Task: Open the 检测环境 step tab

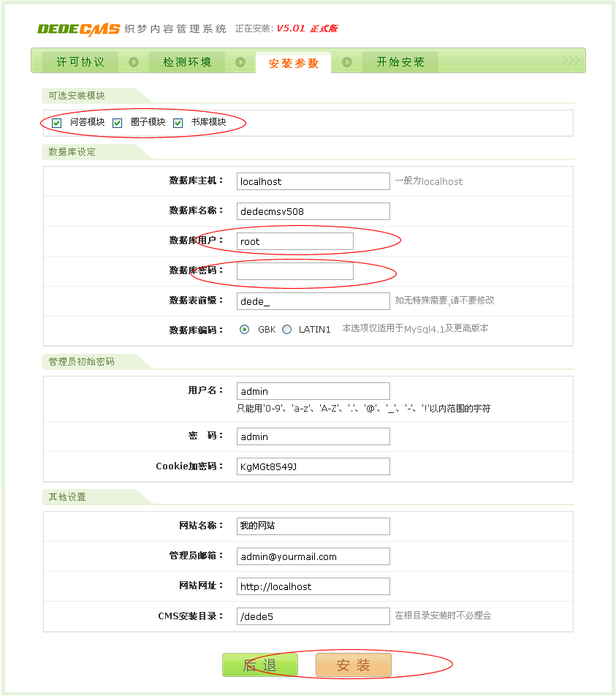Action: pos(186,62)
